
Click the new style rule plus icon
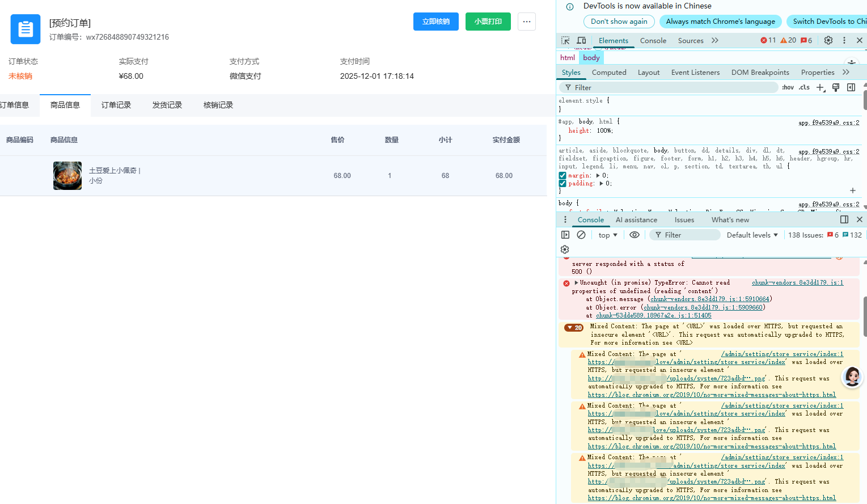coord(820,87)
